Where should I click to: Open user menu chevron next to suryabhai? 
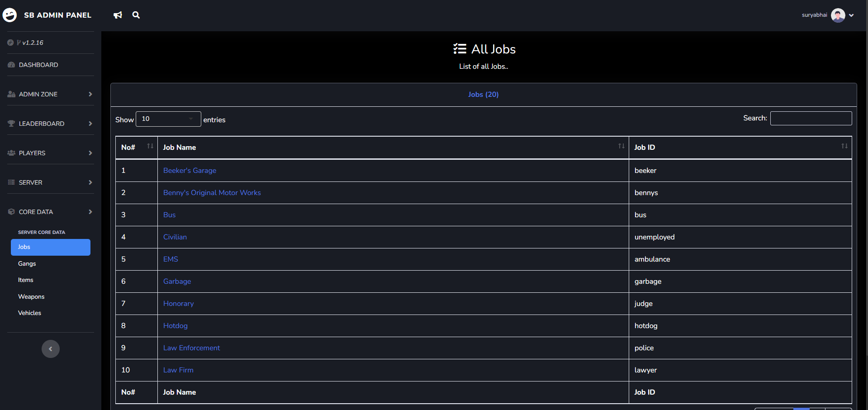pyautogui.click(x=851, y=15)
